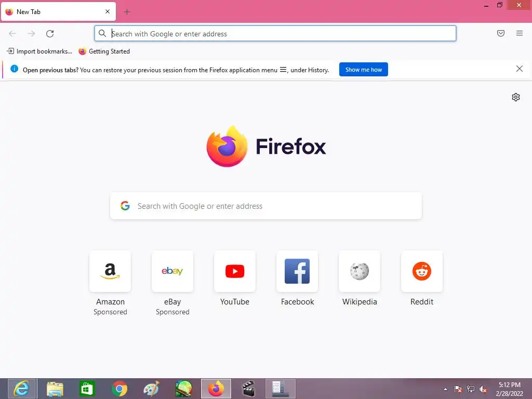Click the Firefox taskbar icon
Image resolution: width=532 pixels, height=399 pixels.
click(216, 389)
